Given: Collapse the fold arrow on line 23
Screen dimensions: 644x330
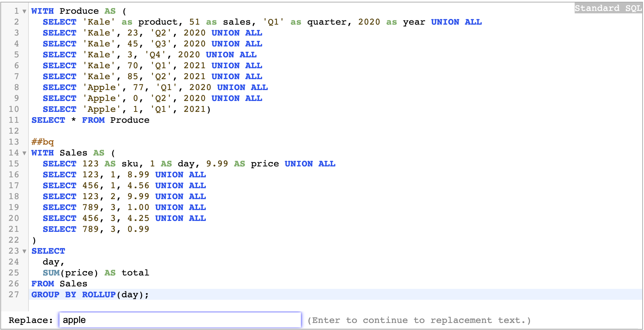Looking at the screenshot, I should [24, 251].
